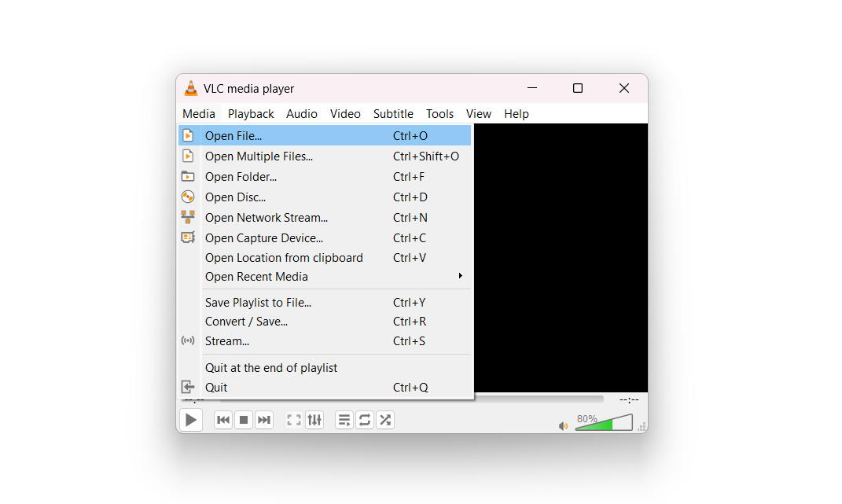Click the Open Multiple Files icon
The height and width of the screenshot is (504, 842).
pyautogui.click(x=188, y=156)
